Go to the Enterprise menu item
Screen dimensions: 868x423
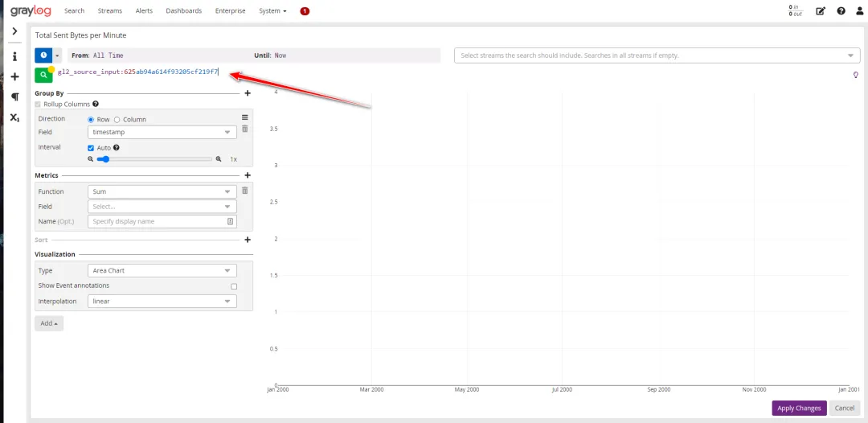[x=231, y=10]
